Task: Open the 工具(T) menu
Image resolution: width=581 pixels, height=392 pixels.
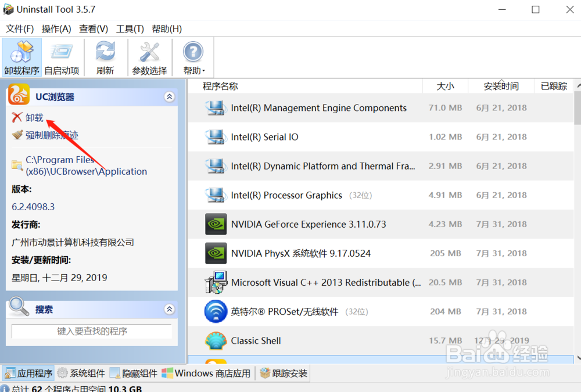Action: tap(130, 29)
